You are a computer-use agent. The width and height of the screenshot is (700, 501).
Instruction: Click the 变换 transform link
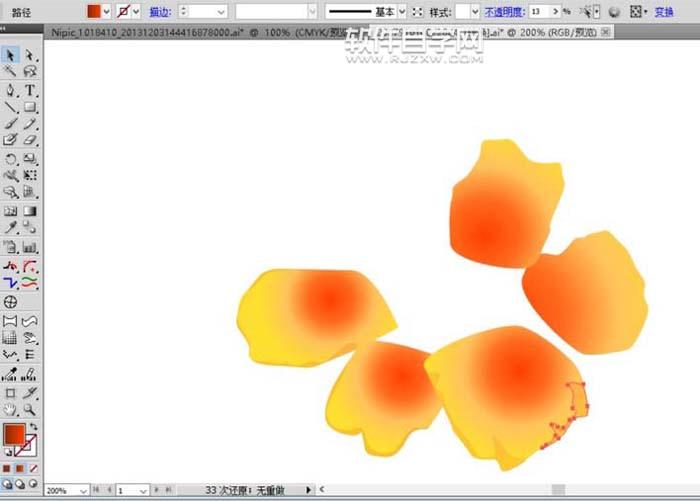coord(665,12)
